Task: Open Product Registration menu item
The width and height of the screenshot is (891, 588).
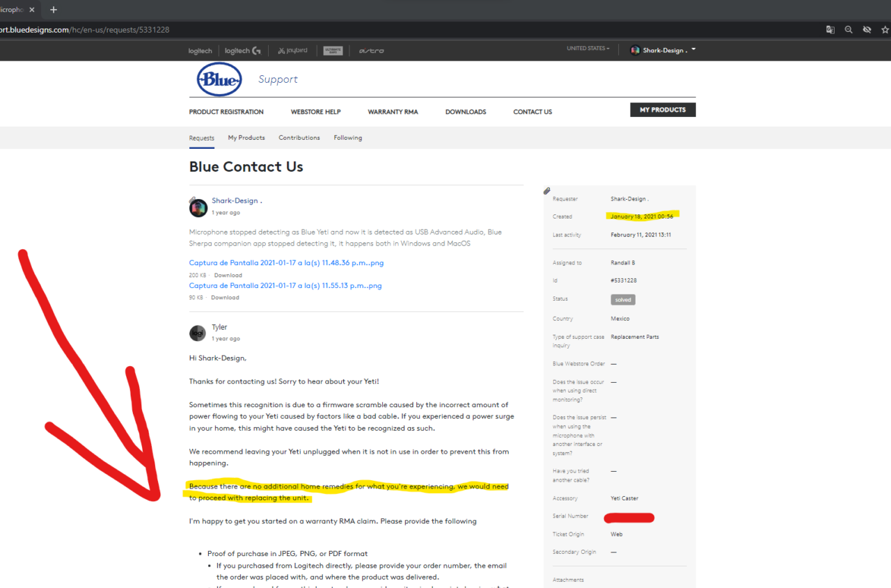Action: (x=226, y=112)
